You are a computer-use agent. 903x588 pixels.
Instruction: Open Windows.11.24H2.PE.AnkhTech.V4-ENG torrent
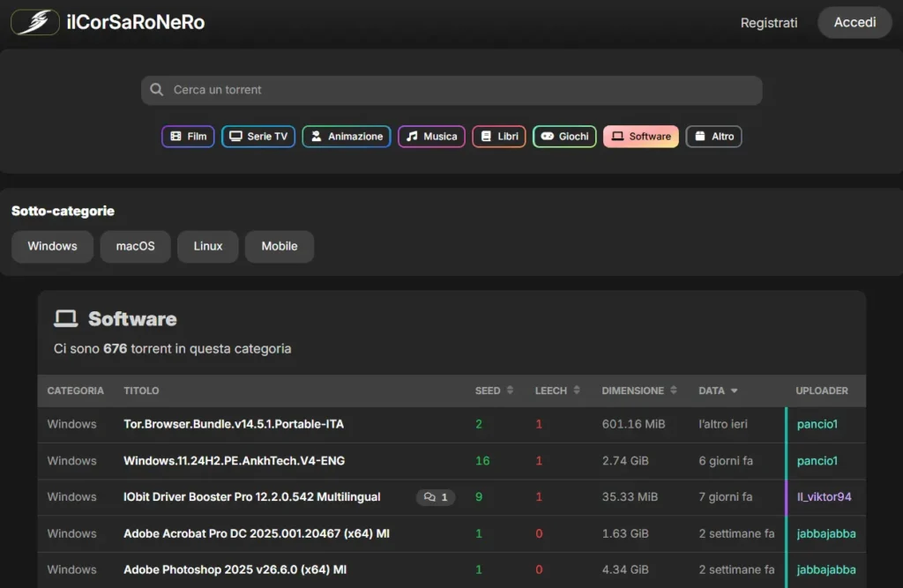click(235, 461)
